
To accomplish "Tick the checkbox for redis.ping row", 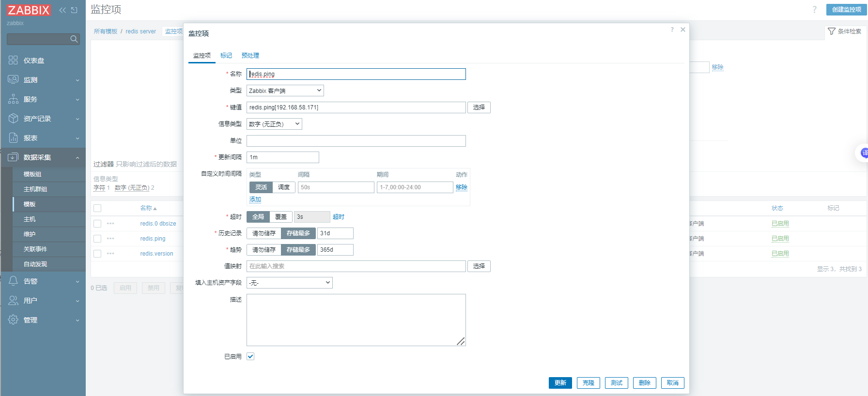I will point(97,239).
